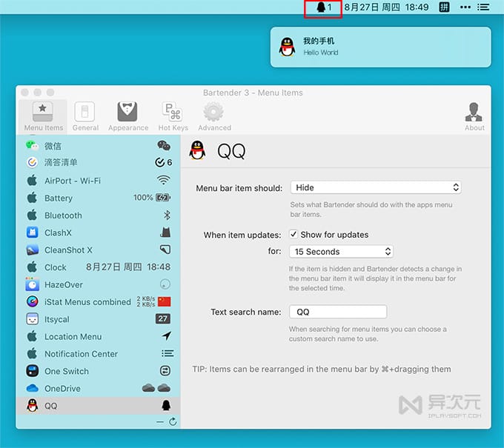
Task: Select the AirPort - Wi-Fi item
Action: [x=98, y=181]
